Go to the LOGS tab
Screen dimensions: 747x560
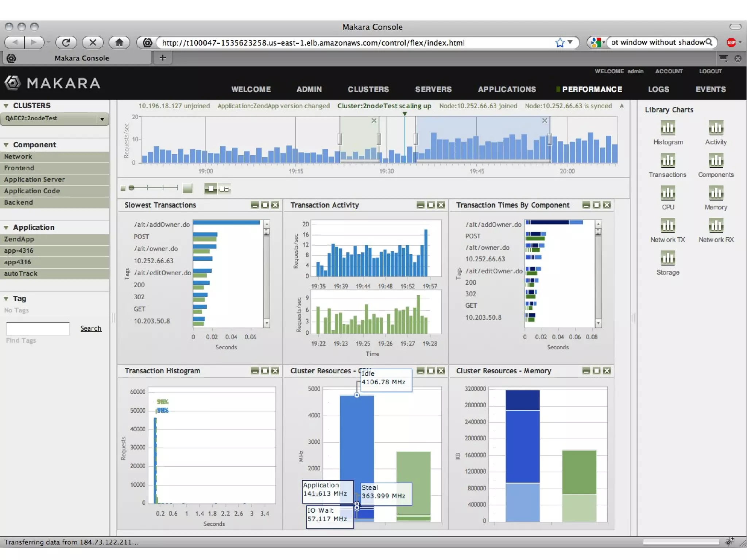pos(658,89)
